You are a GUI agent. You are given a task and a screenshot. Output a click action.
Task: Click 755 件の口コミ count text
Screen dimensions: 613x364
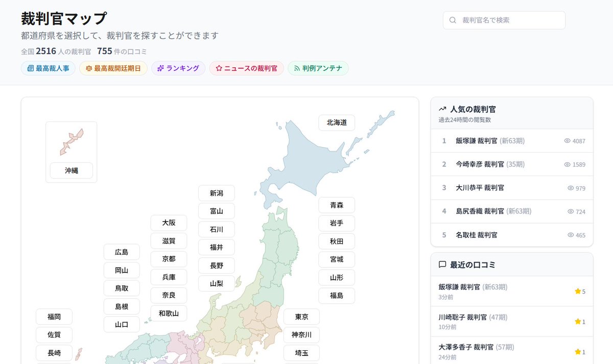point(122,51)
